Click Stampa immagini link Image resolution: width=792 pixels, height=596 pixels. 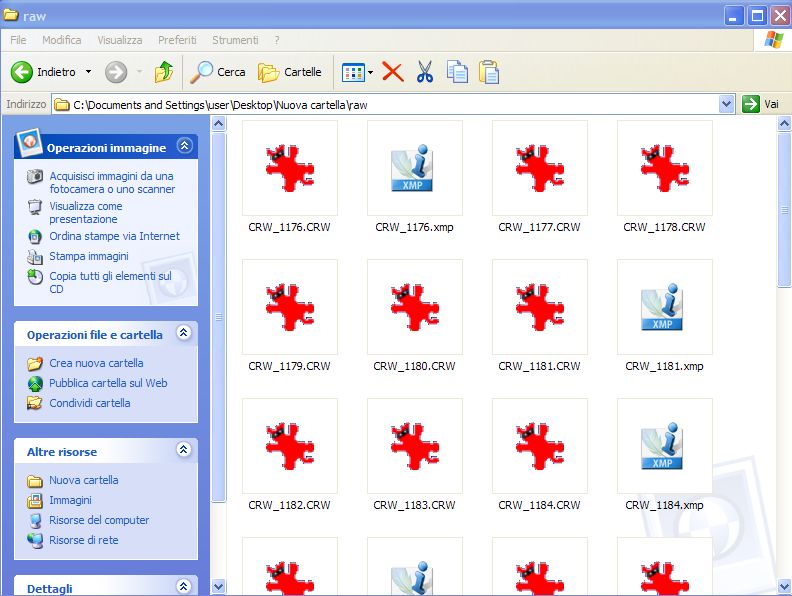[89, 256]
